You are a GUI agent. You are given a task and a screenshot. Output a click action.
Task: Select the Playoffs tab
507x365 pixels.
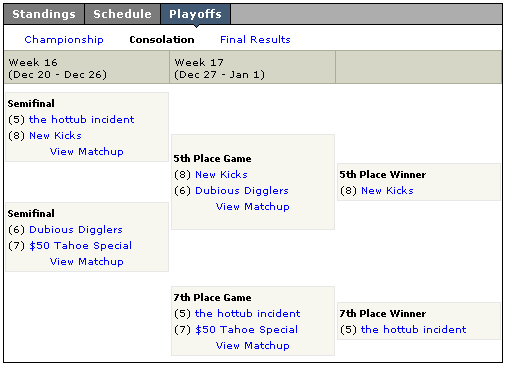(195, 14)
